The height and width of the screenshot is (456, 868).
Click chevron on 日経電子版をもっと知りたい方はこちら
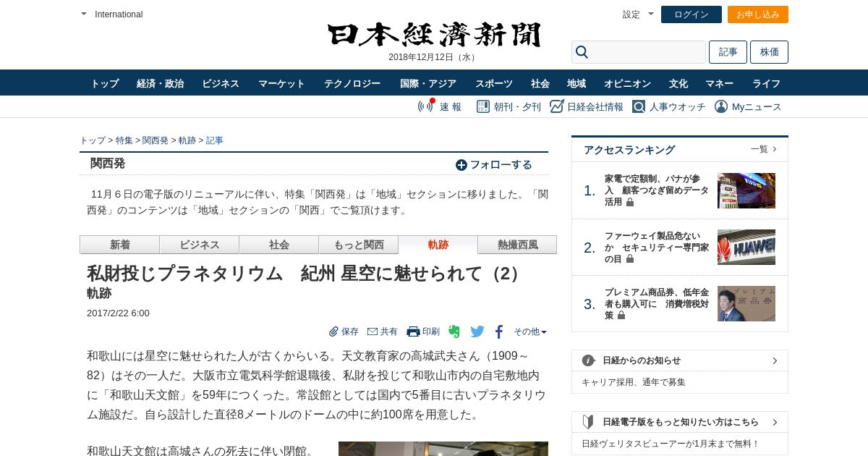click(775, 422)
